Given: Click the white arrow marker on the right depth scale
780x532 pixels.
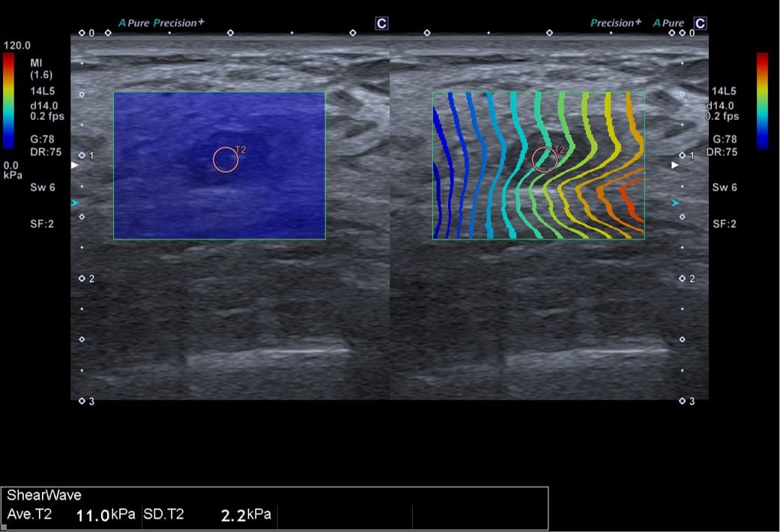Looking at the screenshot, I should [x=675, y=165].
